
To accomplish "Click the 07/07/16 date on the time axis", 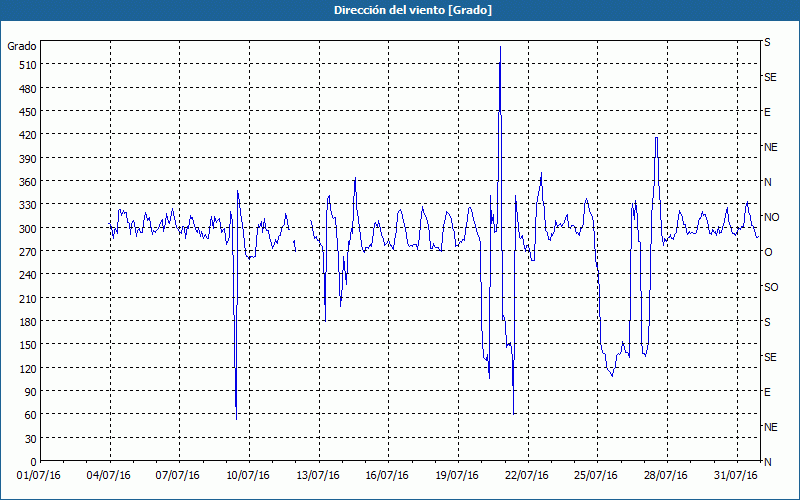I will [x=178, y=476].
